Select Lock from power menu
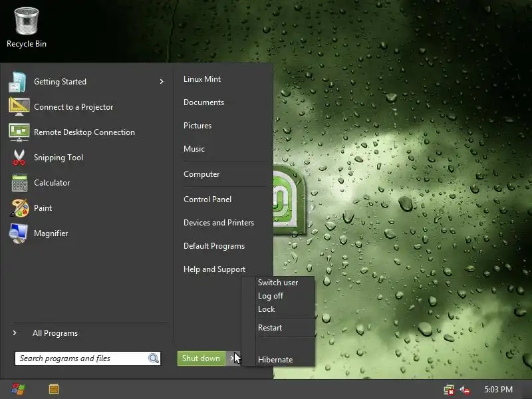Image resolution: width=532 pixels, height=399 pixels. pos(267,309)
